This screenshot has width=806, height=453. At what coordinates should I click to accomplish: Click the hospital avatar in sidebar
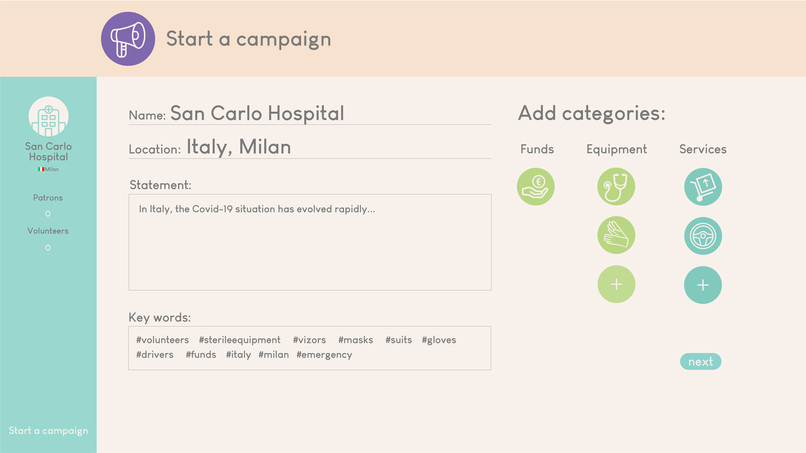coord(48,117)
